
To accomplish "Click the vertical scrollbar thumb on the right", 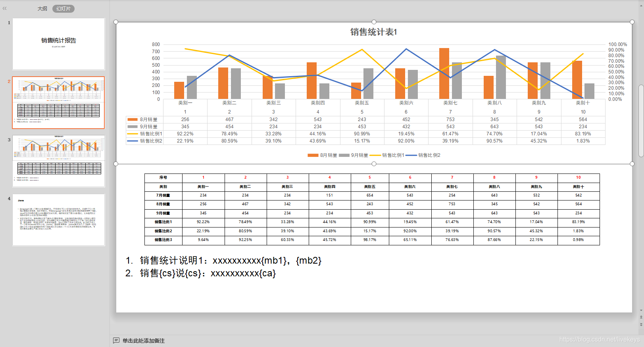I will 641,121.
